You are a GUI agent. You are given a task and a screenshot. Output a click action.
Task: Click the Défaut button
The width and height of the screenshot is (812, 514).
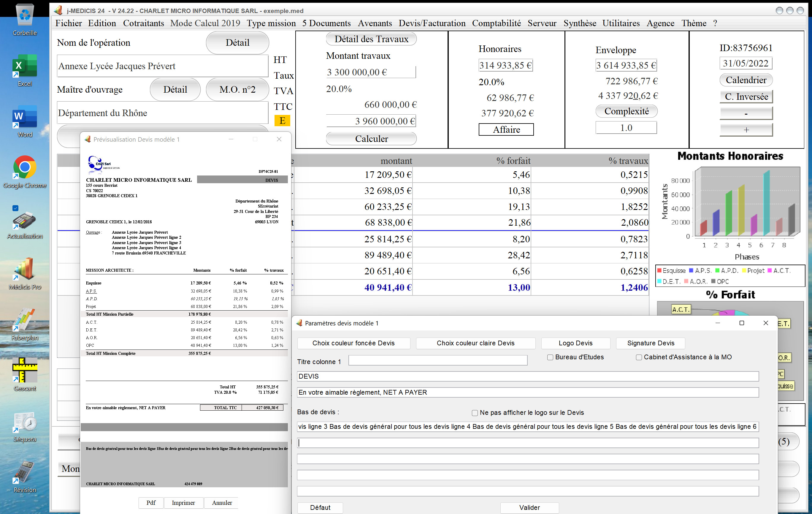click(320, 507)
